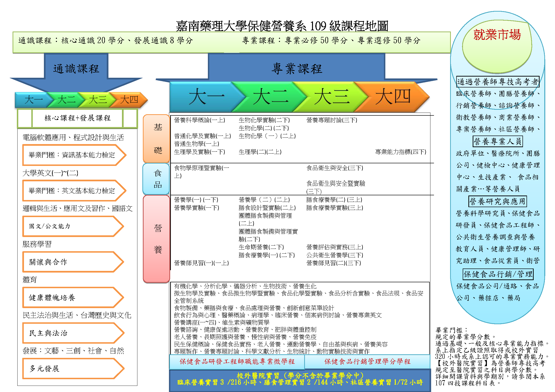Click the 營養研究與應用 boxed heading
This screenshot has height=392, width=555.
[x=498, y=201]
